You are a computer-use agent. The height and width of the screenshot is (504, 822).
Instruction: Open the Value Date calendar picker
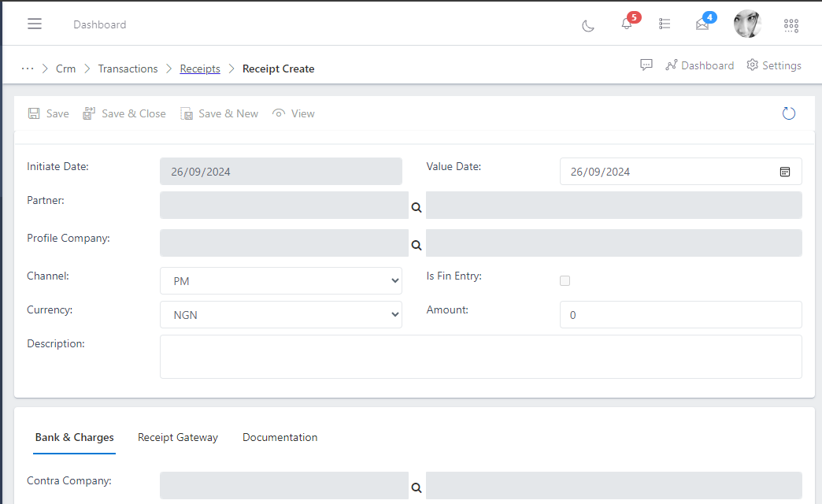[x=785, y=171]
